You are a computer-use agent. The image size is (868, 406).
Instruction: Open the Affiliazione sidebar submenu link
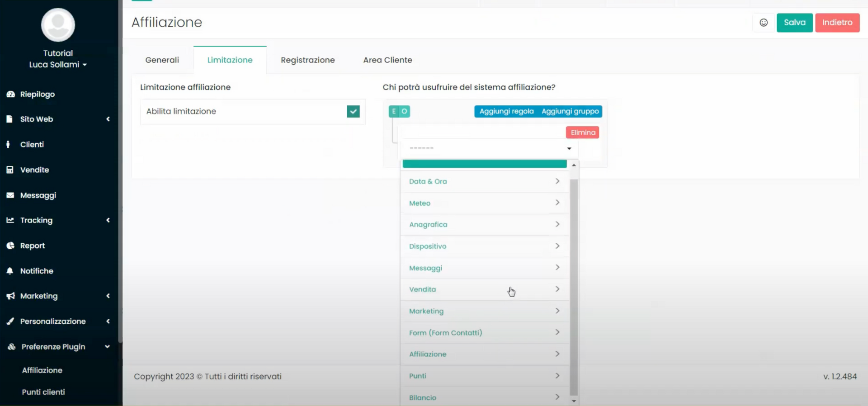click(42, 370)
